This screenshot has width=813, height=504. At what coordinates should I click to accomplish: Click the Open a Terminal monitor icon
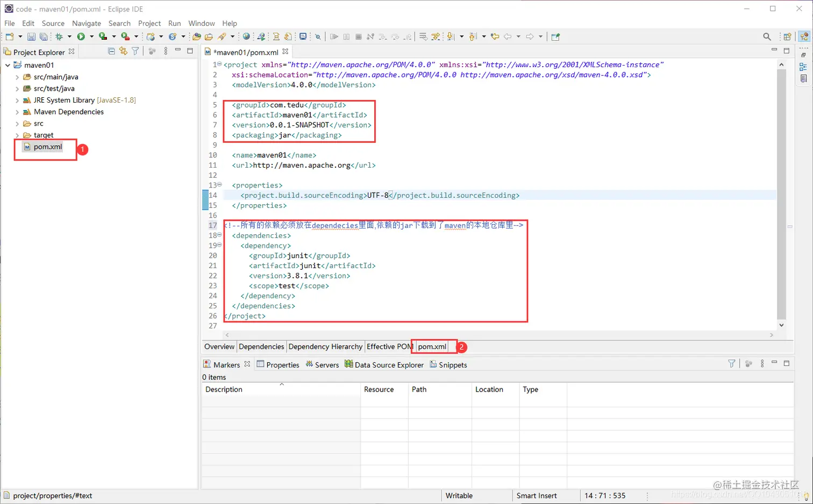pos(303,37)
